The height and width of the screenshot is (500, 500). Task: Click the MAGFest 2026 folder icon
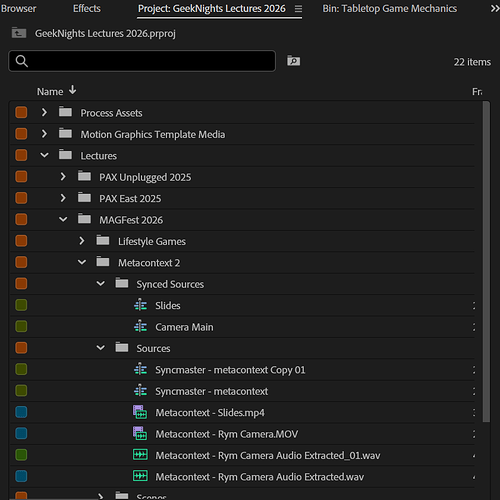[x=84, y=219]
